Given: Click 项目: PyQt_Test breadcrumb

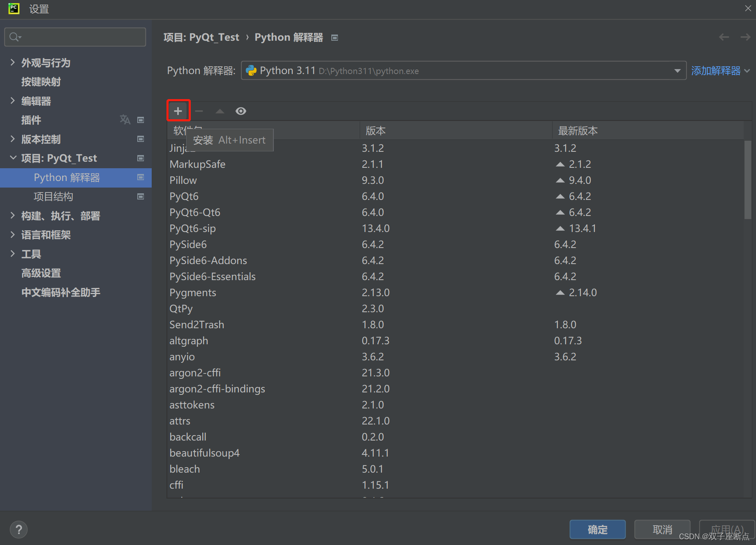Looking at the screenshot, I should [201, 37].
